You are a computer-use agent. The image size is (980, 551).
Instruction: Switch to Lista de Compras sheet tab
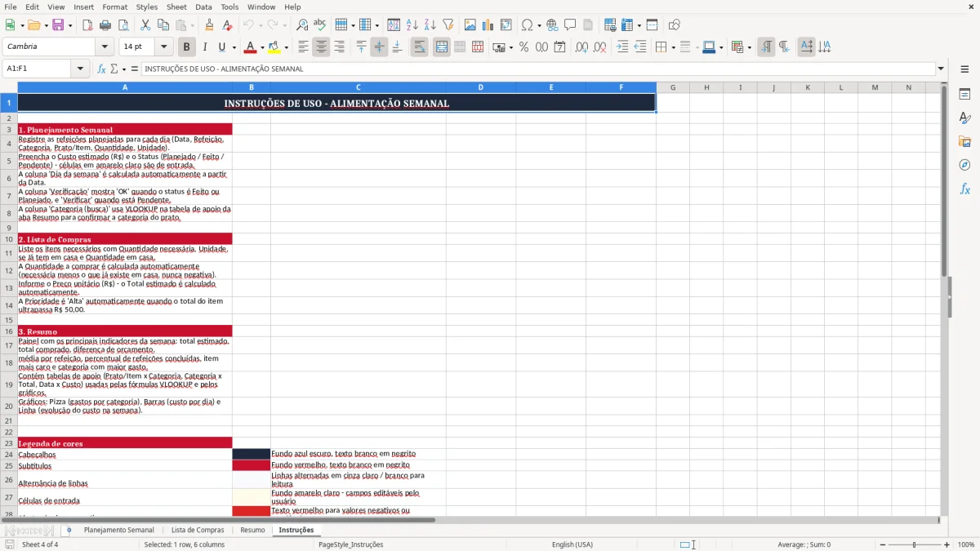coord(197,530)
